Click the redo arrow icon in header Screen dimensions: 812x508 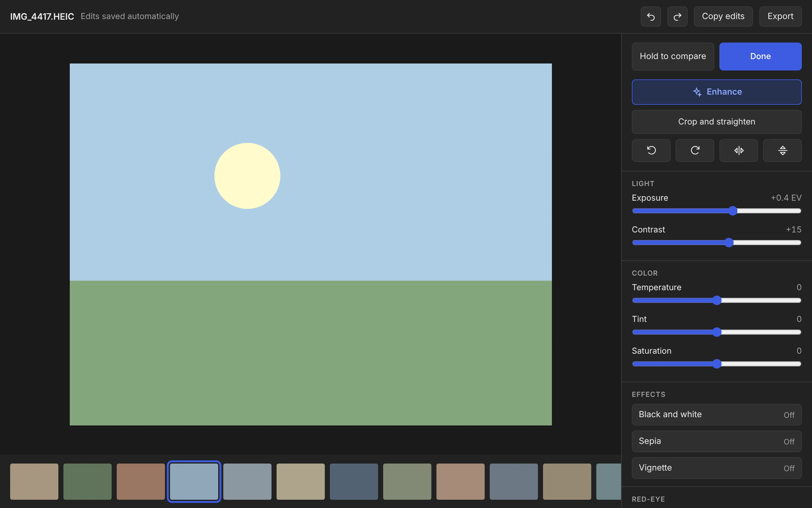coord(677,17)
